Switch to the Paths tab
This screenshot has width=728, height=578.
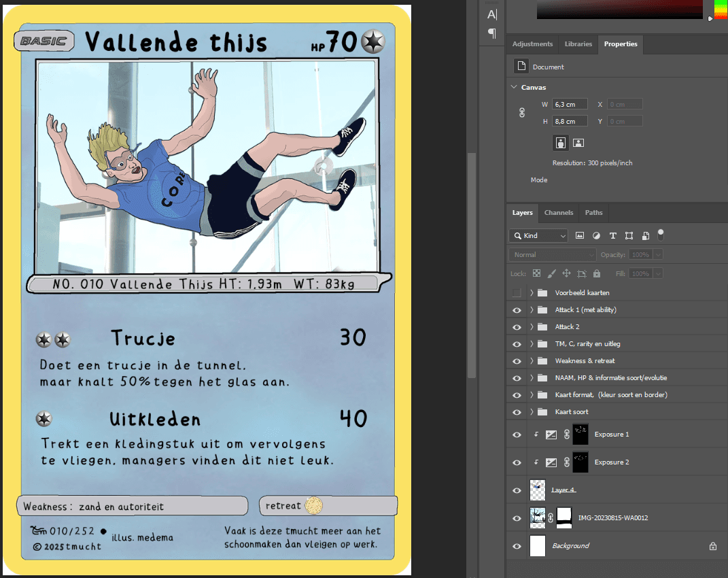tap(594, 212)
